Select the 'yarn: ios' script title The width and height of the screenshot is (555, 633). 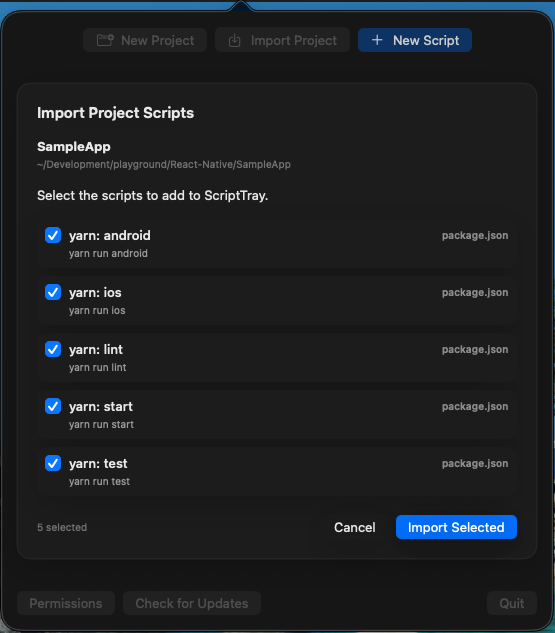95,292
